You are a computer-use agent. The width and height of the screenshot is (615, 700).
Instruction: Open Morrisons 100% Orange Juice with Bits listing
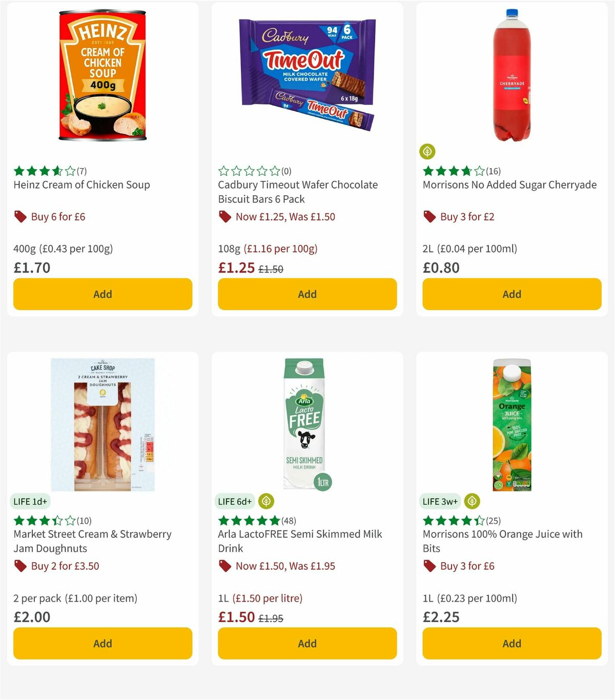click(x=502, y=541)
